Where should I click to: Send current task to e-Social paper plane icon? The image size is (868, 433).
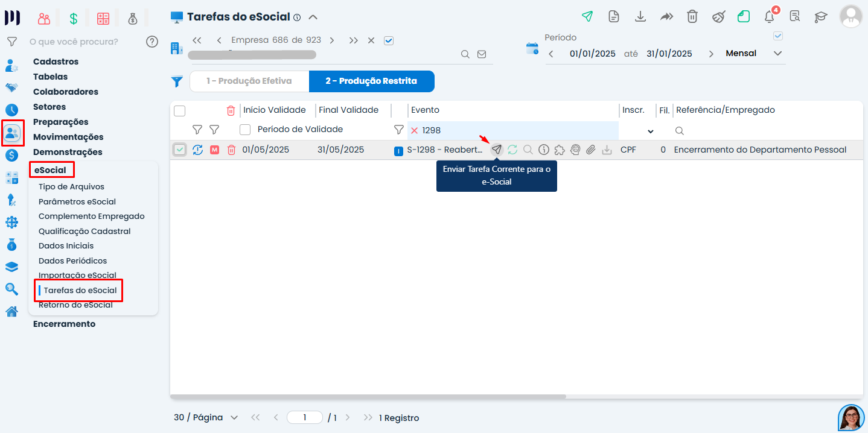coord(497,150)
